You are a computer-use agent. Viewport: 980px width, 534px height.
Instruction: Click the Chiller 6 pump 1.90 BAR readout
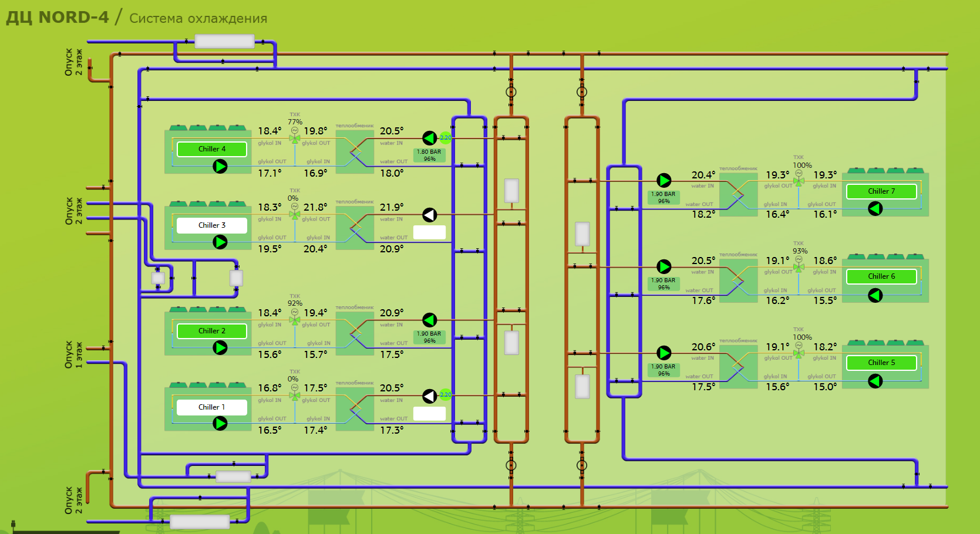click(664, 283)
